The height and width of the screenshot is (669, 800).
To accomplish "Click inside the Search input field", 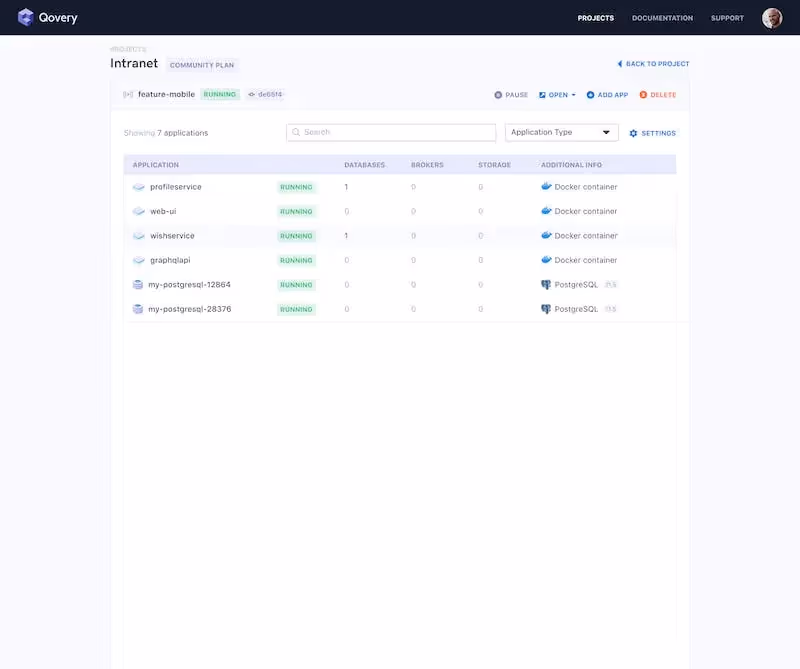I will pyautogui.click(x=390, y=131).
